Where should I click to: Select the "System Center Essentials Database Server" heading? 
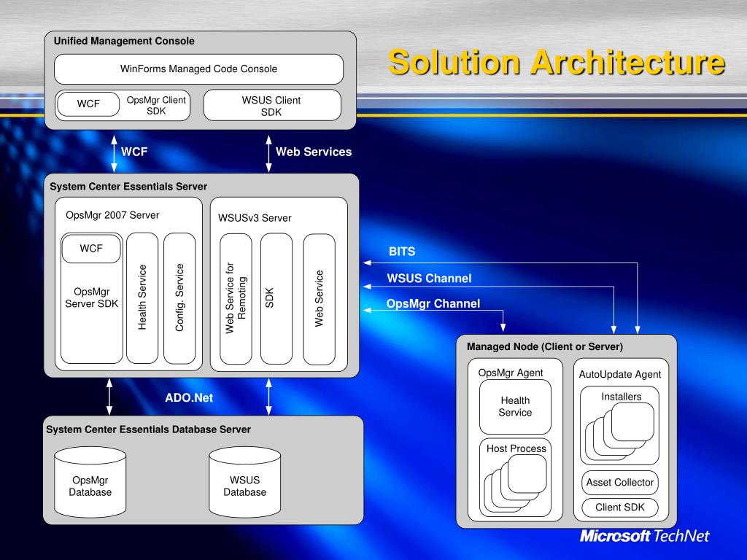point(148,429)
